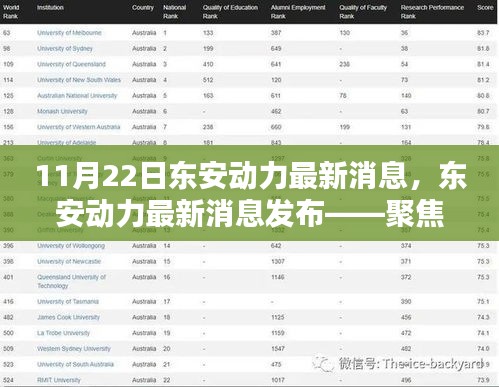This screenshot has height=387, width=499.
Task: Select score 81.4 in Queensland row
Action: 483,64
